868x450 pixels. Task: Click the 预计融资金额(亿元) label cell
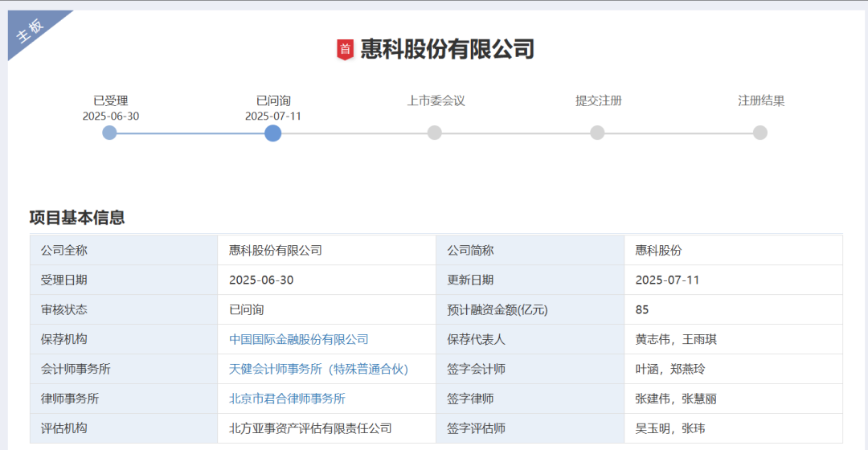(x=530, y=309)
